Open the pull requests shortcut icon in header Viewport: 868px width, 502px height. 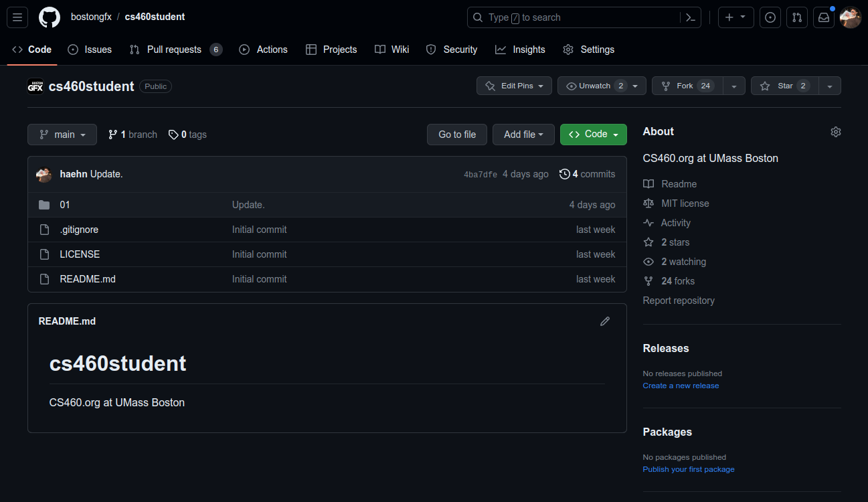797,17
